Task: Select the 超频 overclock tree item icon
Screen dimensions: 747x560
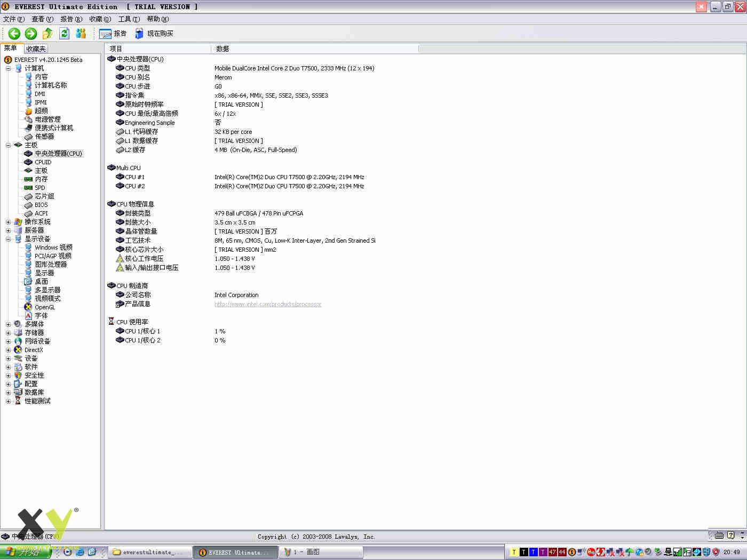Action: point(29,111)
